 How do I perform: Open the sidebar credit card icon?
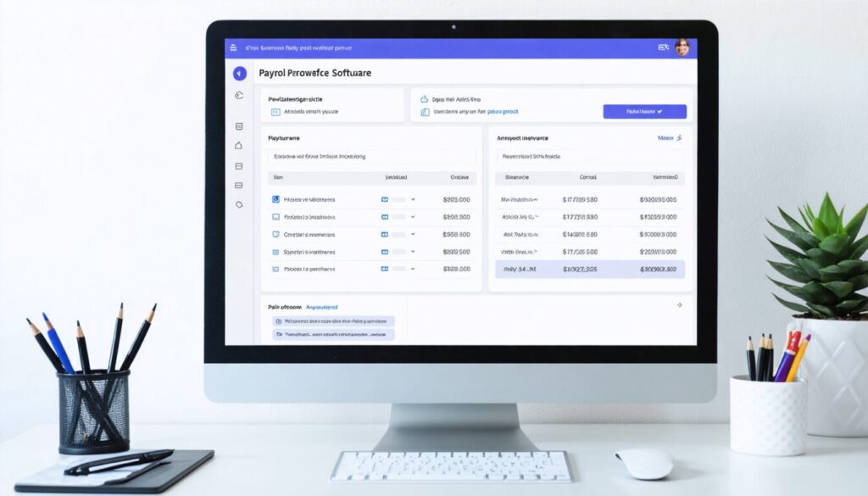click(x=239, y=186)
